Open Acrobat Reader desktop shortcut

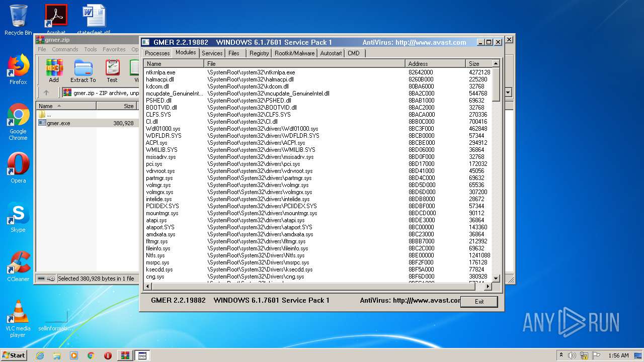click(x=56, y=20)
